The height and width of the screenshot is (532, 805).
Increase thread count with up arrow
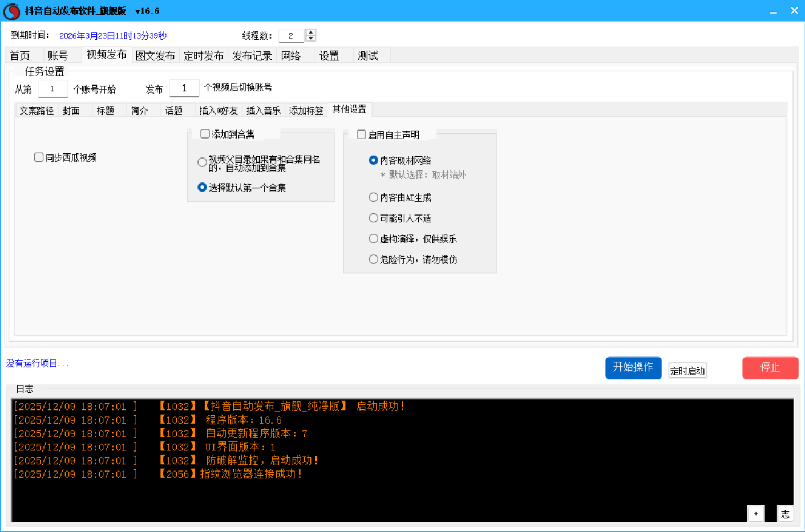(311, 33)
